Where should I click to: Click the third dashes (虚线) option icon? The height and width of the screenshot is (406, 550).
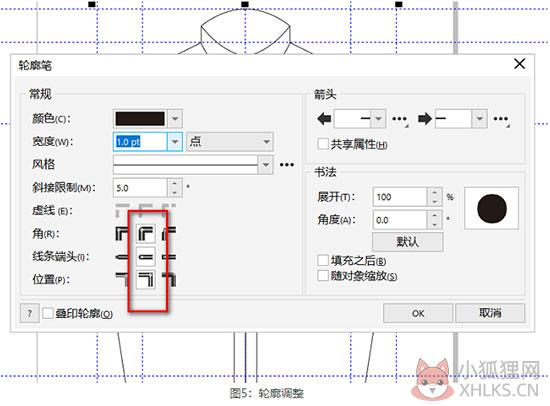point(169,210)
